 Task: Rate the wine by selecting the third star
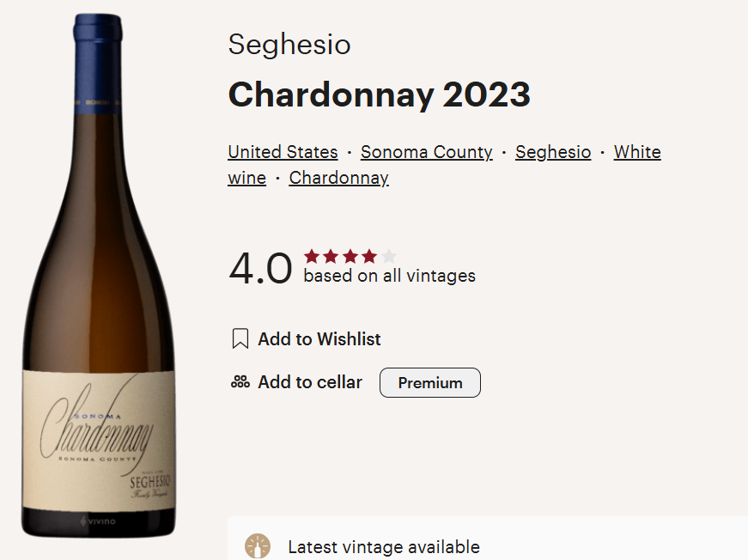[350, 255]
